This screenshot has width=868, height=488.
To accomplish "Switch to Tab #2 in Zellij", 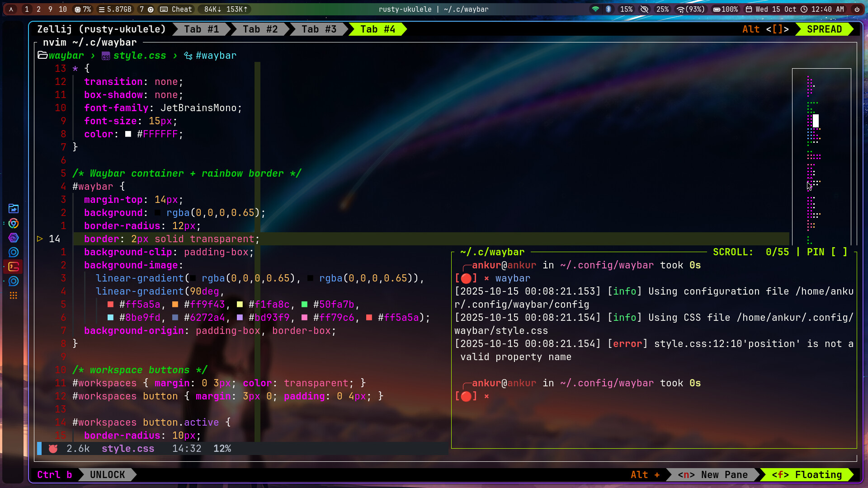I will point(260,29).
